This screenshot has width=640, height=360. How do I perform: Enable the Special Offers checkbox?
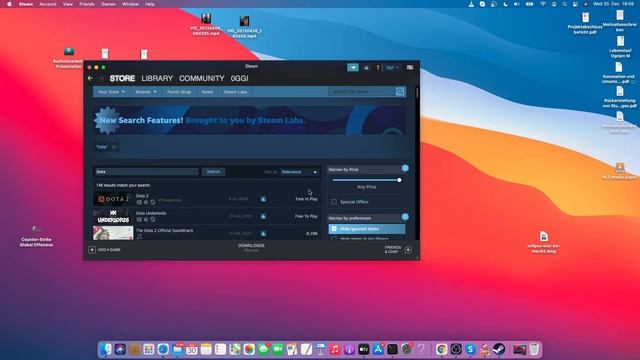point(334,202)
